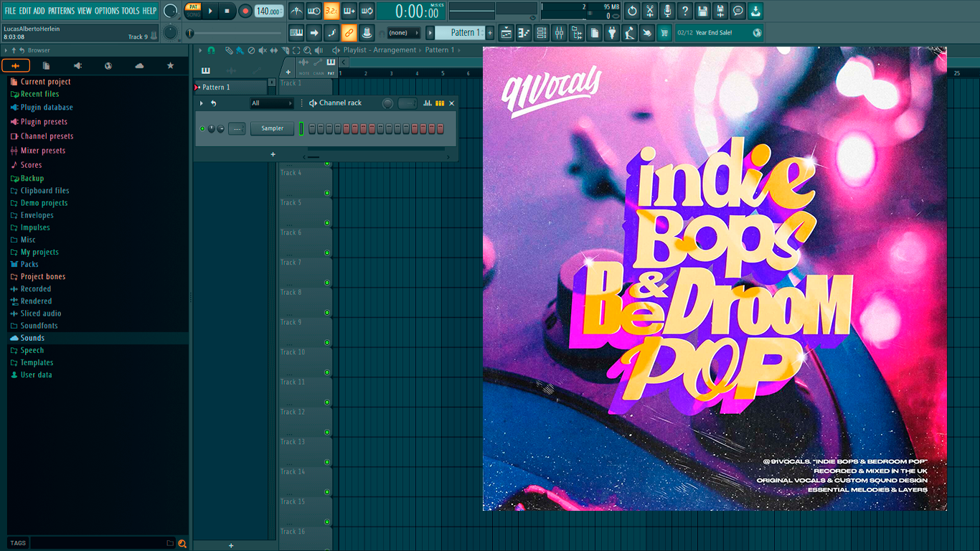Open the playlist view icon
The height and width of the screenshot is (551, 980).
pos(507,32)
